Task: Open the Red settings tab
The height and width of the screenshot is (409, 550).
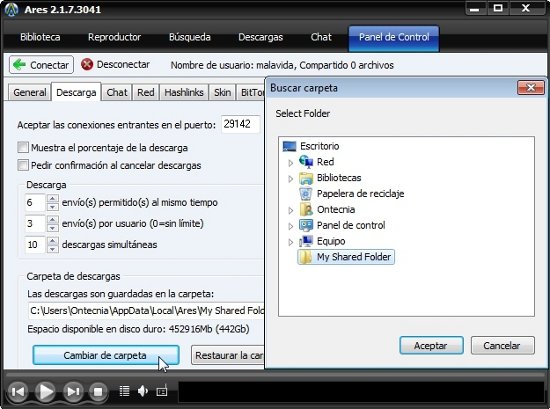Action: pyautogui.click(x=146, y=93)
